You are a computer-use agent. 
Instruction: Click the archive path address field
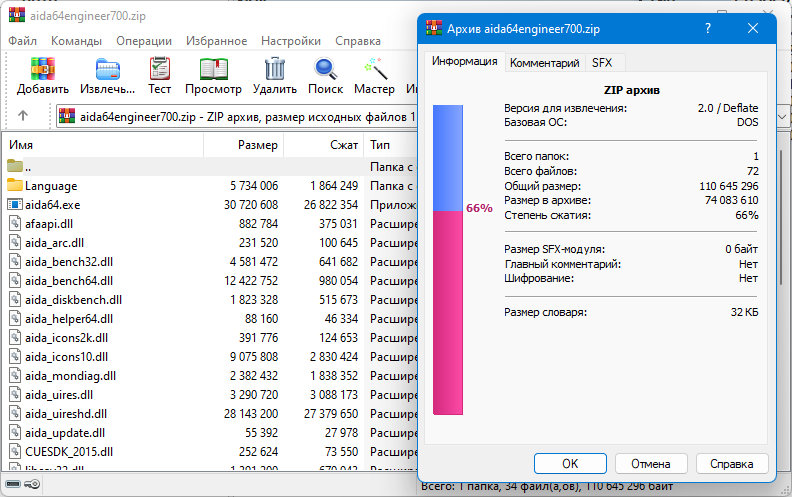tap(236, 117)
